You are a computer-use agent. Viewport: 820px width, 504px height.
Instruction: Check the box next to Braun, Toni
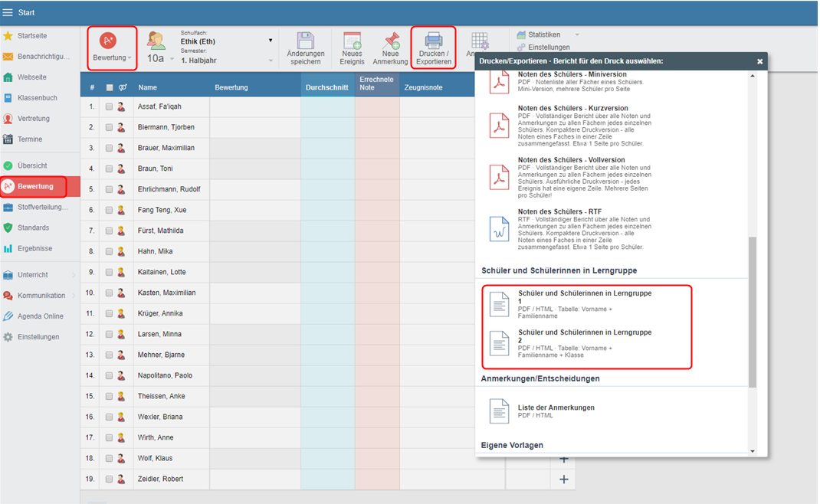click(109, 169)
